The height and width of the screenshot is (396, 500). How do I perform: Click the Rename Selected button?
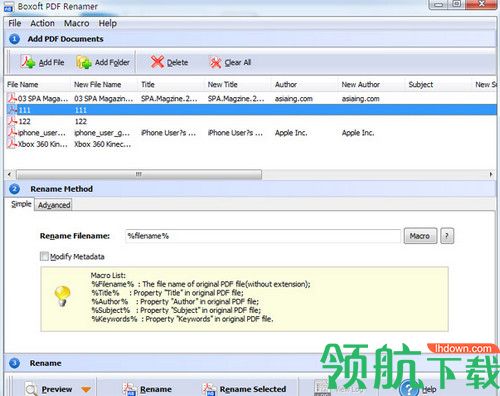[x=244, y=389]
